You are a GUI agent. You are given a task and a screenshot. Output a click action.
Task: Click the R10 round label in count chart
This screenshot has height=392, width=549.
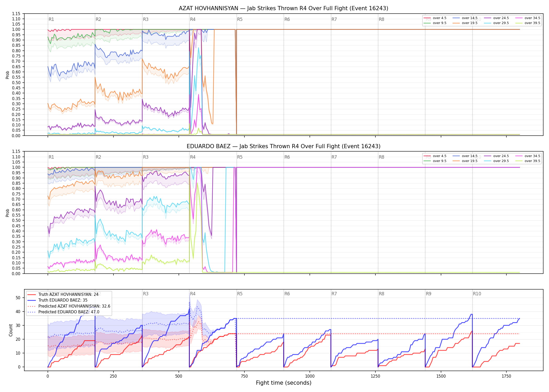pyautogui.click(x=477, y=294)
